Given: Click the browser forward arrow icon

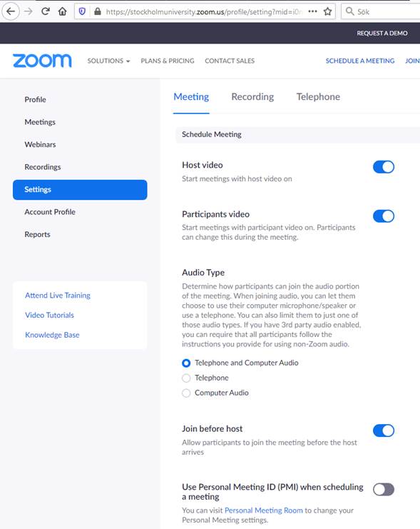Looking at the screenshot, I should 29,11.
